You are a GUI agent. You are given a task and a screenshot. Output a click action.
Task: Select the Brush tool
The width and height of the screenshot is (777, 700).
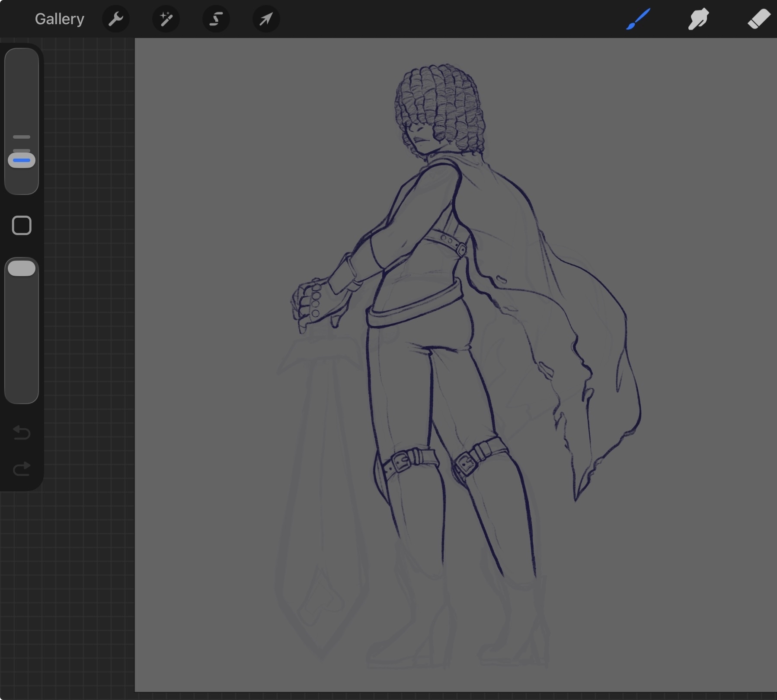point(638,19)
